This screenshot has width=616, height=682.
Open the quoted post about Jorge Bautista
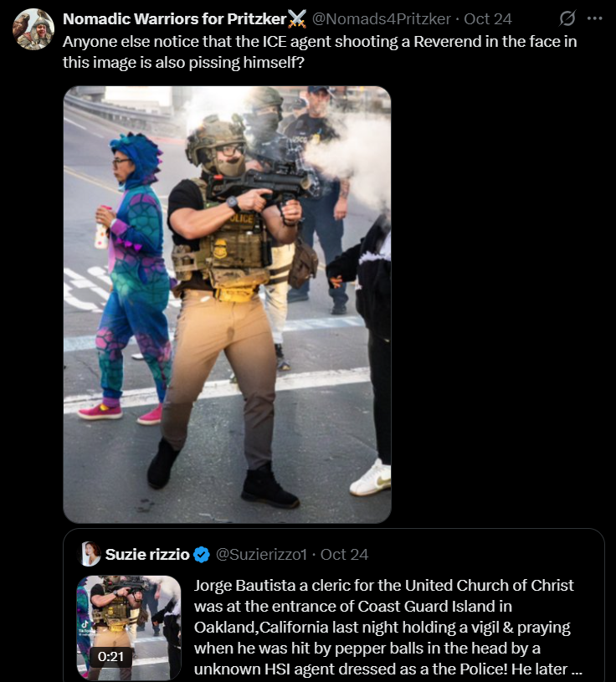(x=334, y=605)
